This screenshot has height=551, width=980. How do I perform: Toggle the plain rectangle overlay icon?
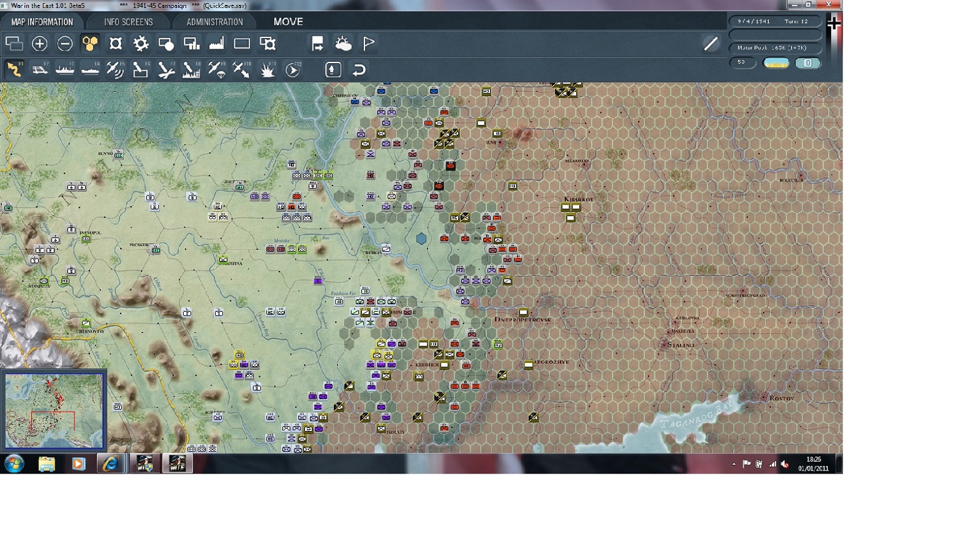(x=242, y=44)
